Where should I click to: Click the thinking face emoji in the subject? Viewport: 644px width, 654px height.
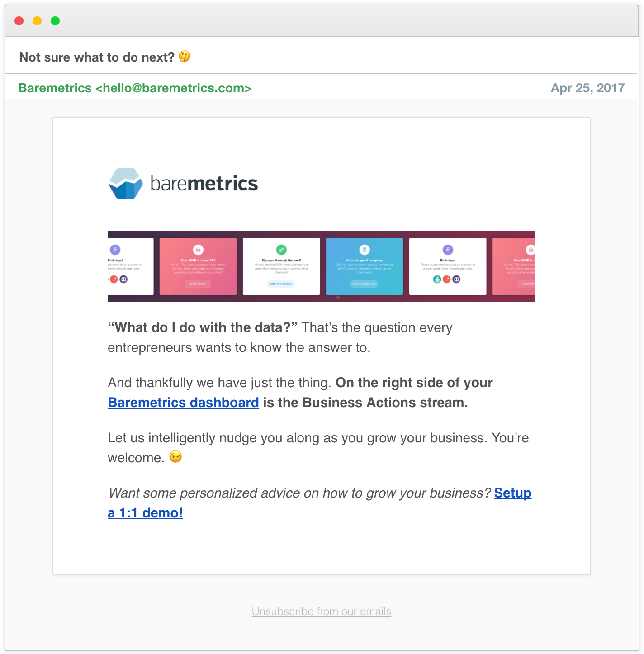(185, 57)
